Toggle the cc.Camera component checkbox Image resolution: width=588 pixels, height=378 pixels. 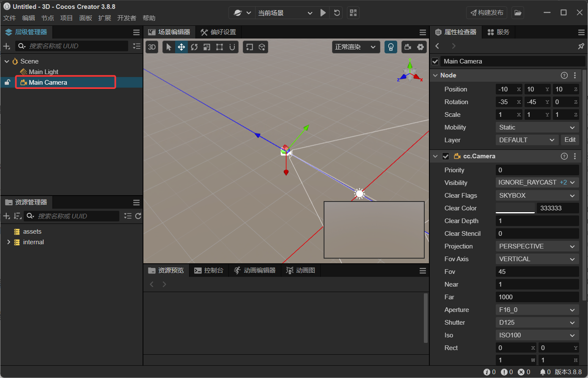pos(445,156)
